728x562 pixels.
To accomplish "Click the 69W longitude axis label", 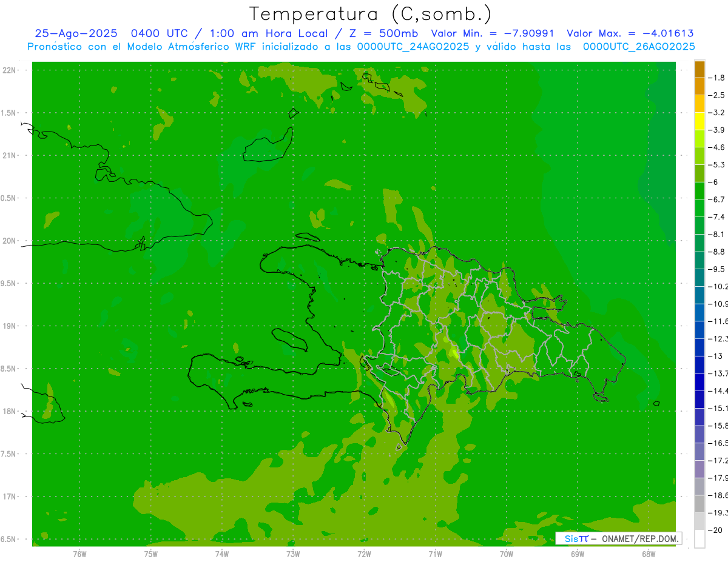I will 578,554.
